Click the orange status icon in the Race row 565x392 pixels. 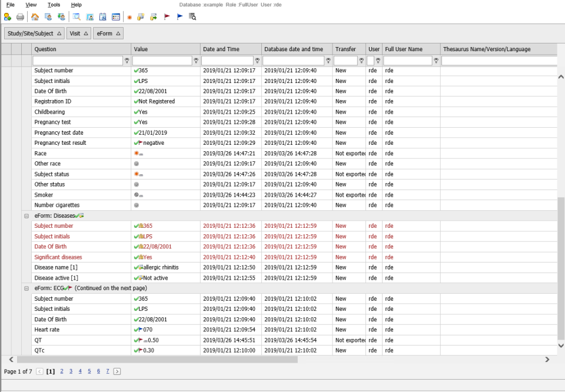click(x=137, y=153)
